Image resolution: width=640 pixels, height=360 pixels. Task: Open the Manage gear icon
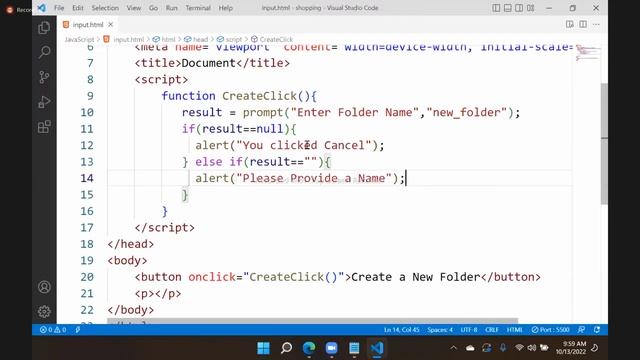pos(44,311)
